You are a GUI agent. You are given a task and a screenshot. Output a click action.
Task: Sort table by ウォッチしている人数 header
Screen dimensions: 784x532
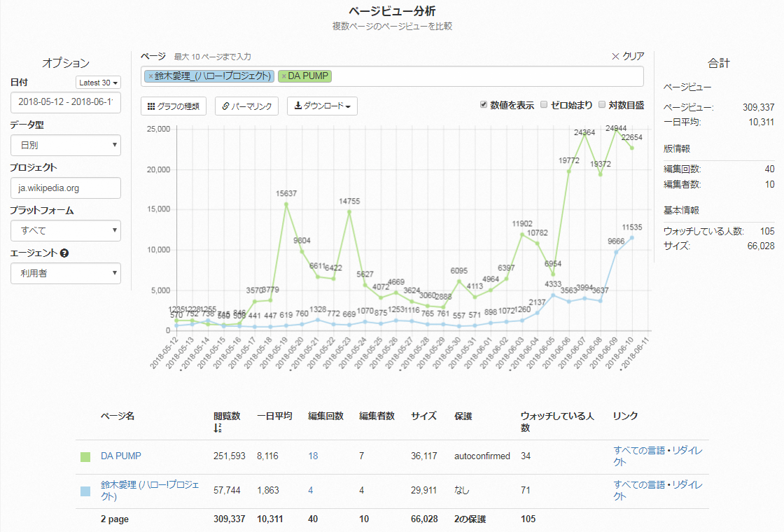[x=557, y=422]
